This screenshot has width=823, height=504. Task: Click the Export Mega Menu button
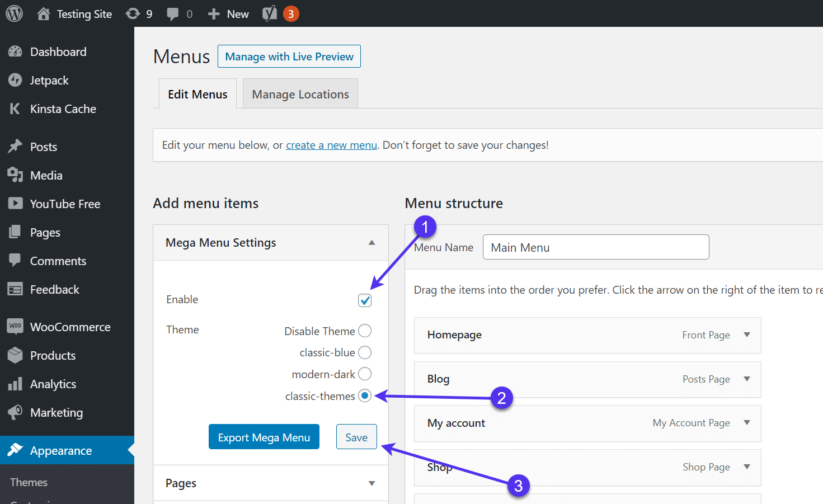pos(264,437)
